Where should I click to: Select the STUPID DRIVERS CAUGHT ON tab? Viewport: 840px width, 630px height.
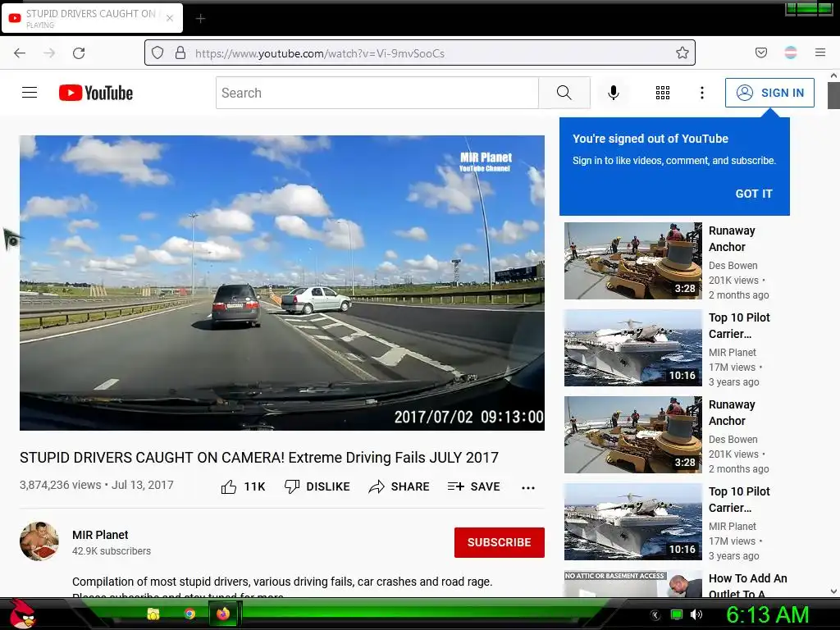click(x=92, y=18)
